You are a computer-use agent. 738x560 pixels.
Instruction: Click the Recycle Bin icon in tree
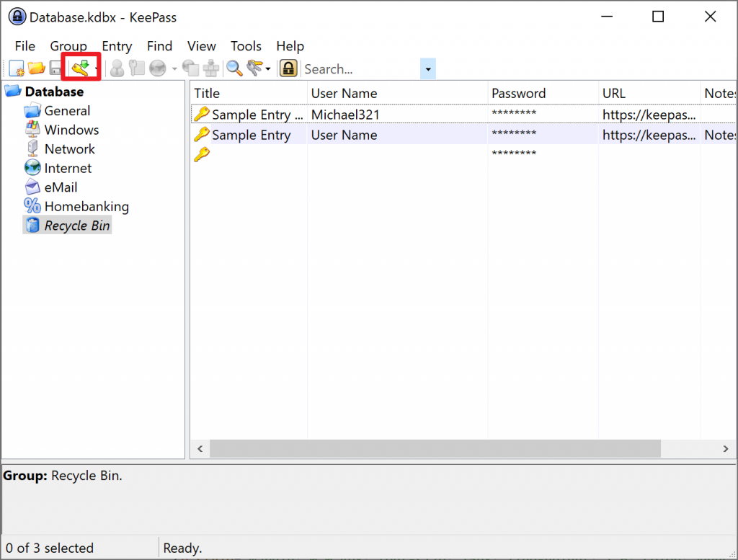tap(32, 226)
